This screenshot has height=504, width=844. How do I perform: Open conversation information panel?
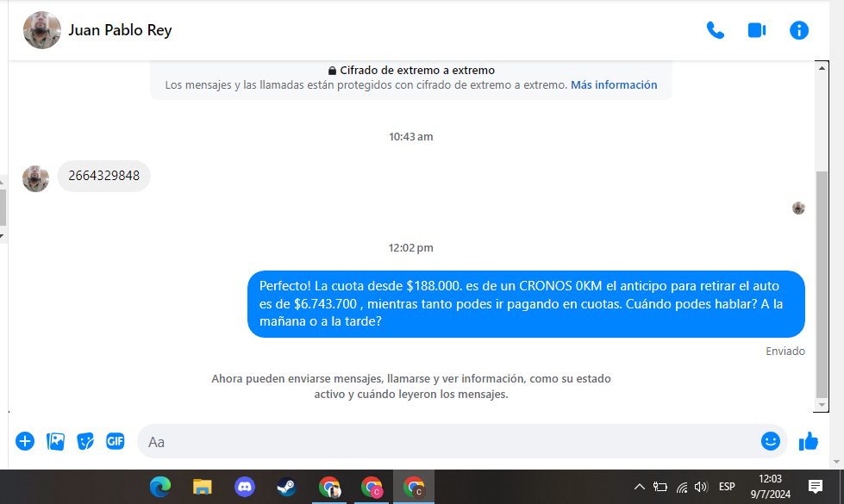(799, 30)
